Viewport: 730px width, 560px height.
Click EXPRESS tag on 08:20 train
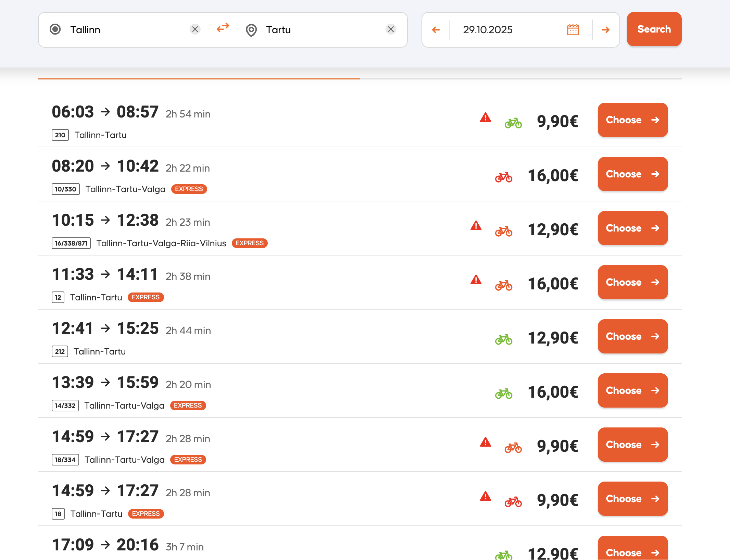pos(189,189)
